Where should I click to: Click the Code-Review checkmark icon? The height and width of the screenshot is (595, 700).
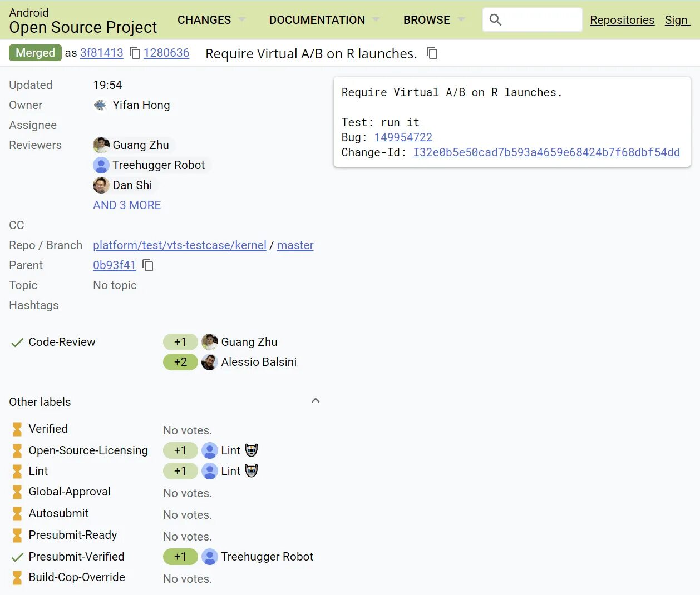[x=17, y=343]
